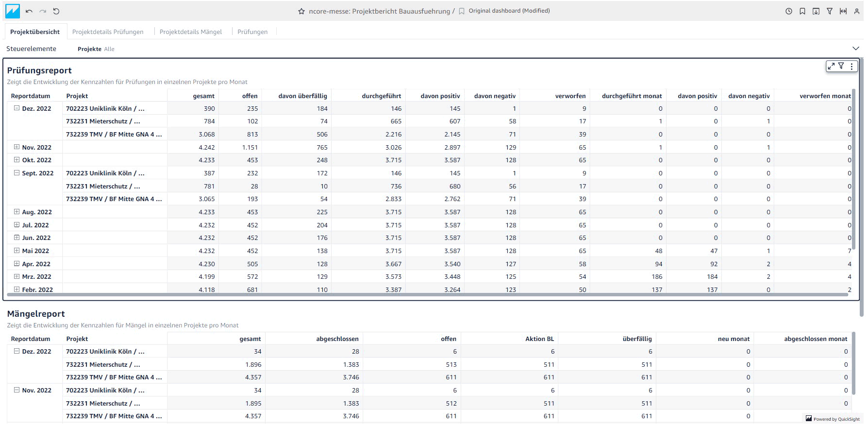Screen dimensions: 868x426
Task: Open the QuickSight home logo
Action: pos(13,11)
